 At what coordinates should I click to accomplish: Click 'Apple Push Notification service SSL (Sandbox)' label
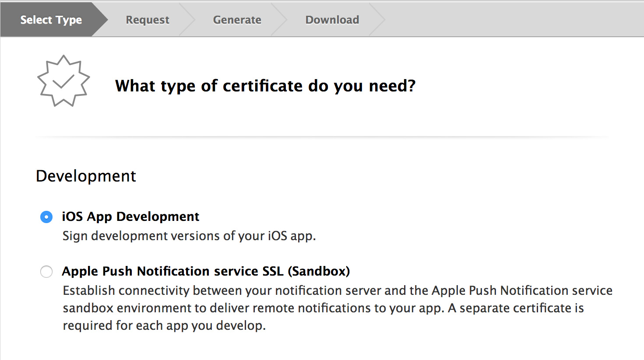pyautogui.click(x=206, y=271)
